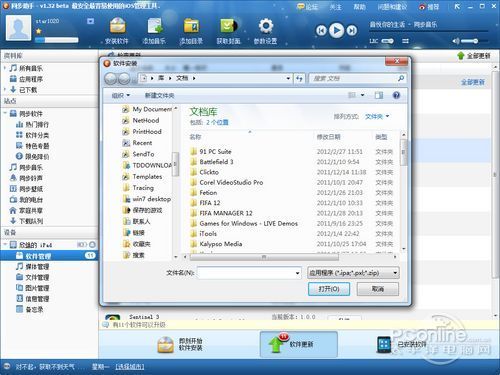Click the dialog help question icon
500x375 pixels.
[396, 95]
